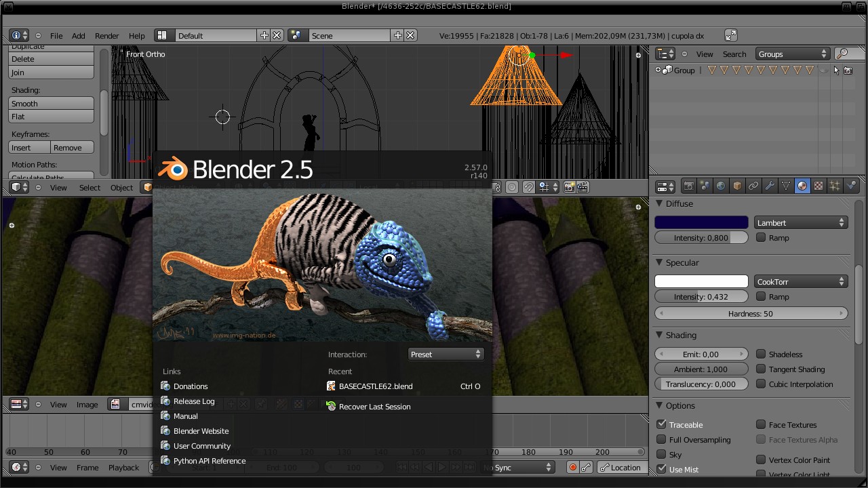Click the auto-keyframe record button
Image resolution: width=868 pixels, height=488 pixels.
click(x=573, y=468)
